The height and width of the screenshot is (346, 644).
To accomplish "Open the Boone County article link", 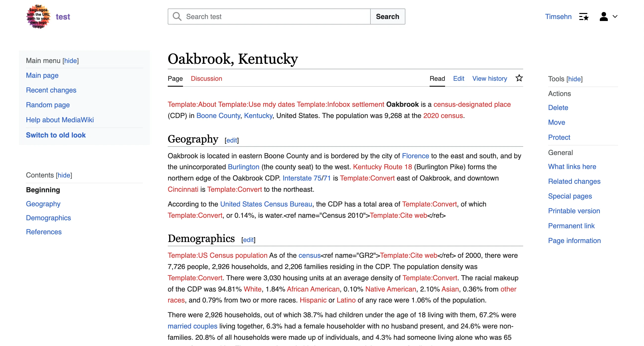I will (218, 115).
